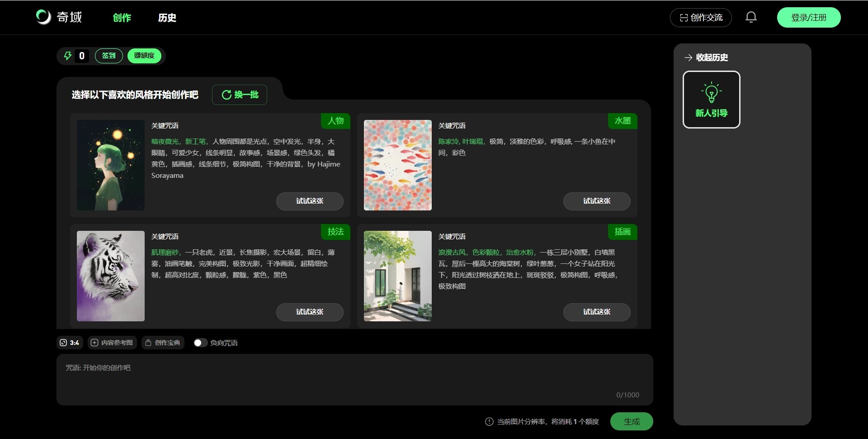The image size is (868, 439).
Task: Click the 奇域 logo icon
Action: click(x=44, y=17)
